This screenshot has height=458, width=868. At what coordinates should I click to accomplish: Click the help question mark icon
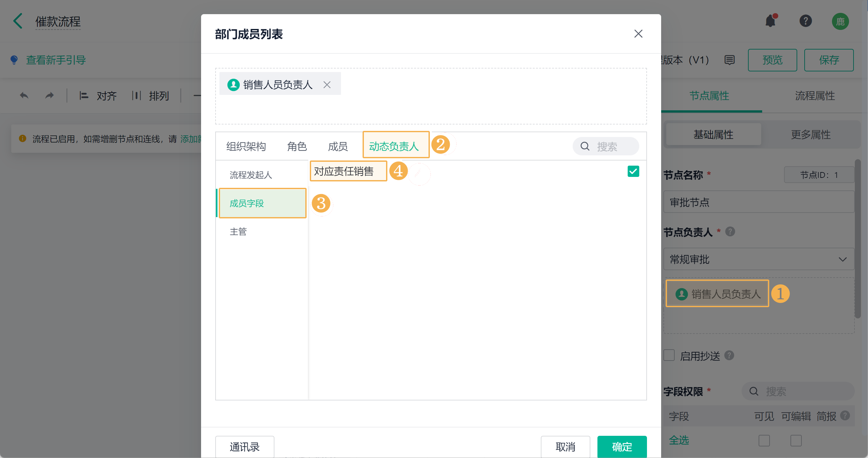805,21
